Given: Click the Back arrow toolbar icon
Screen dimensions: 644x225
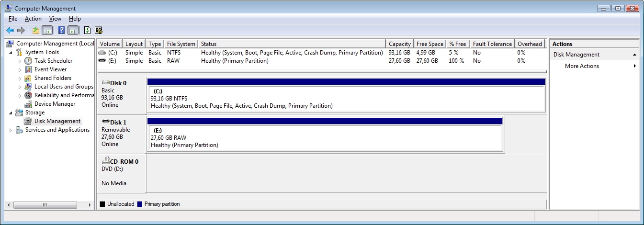Looking at the screenshot, I should pos(10,31).
